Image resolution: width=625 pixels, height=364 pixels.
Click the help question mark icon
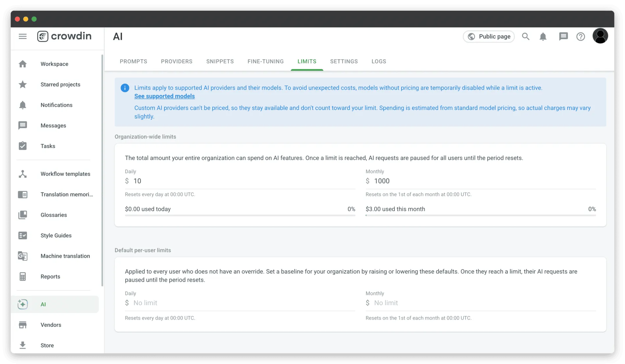point(581,36)
